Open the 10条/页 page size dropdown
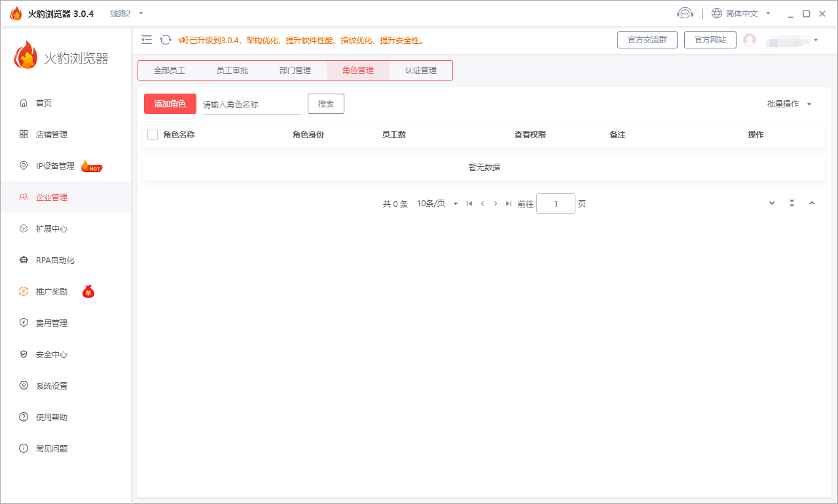 [x=437, y=204]
